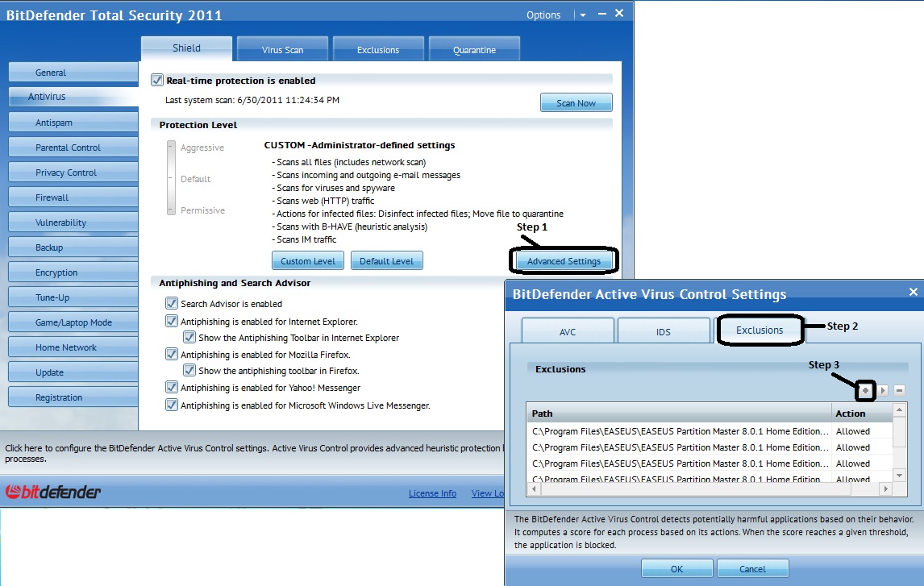Screen dimensions: 924x586
Task: Click Options in main window title bar
Action: point(543,15)
